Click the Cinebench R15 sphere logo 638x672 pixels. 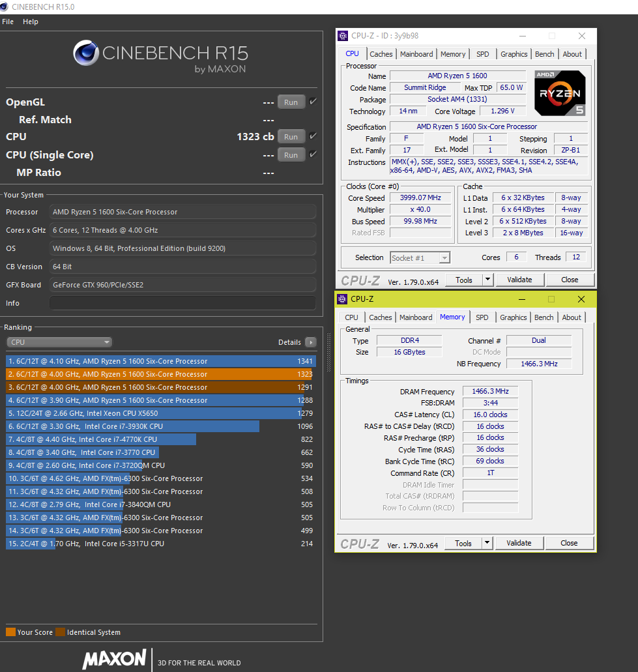pos(86,53)
